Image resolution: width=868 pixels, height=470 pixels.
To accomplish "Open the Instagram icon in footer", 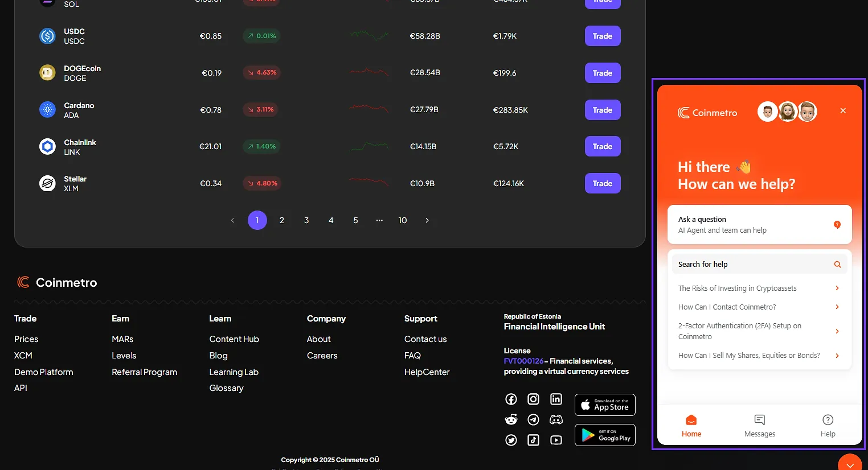I will (x=533, y=399).
